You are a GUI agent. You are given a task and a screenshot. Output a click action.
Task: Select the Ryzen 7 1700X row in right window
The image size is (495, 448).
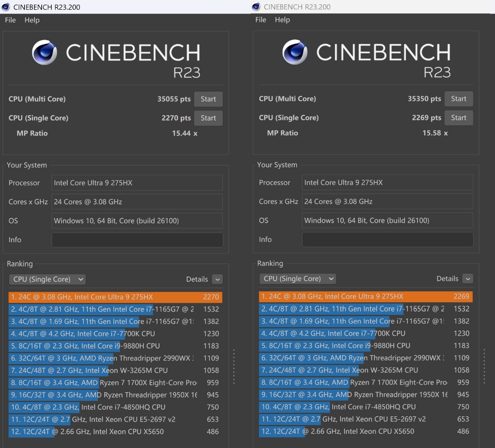366,382
